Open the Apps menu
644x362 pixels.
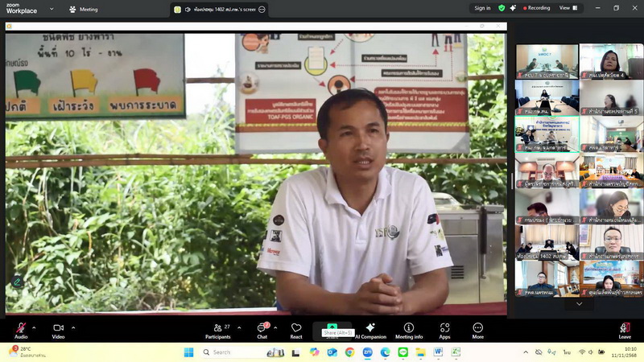pos(444,329)
